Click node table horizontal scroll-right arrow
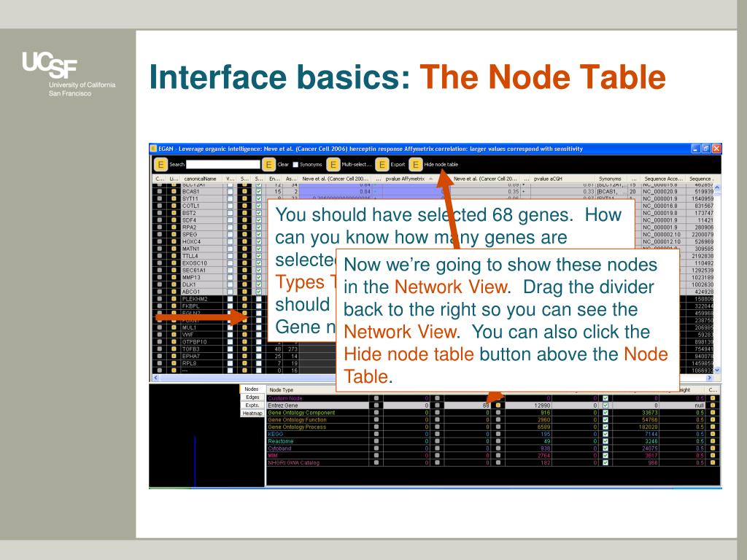 coord(710,378)
